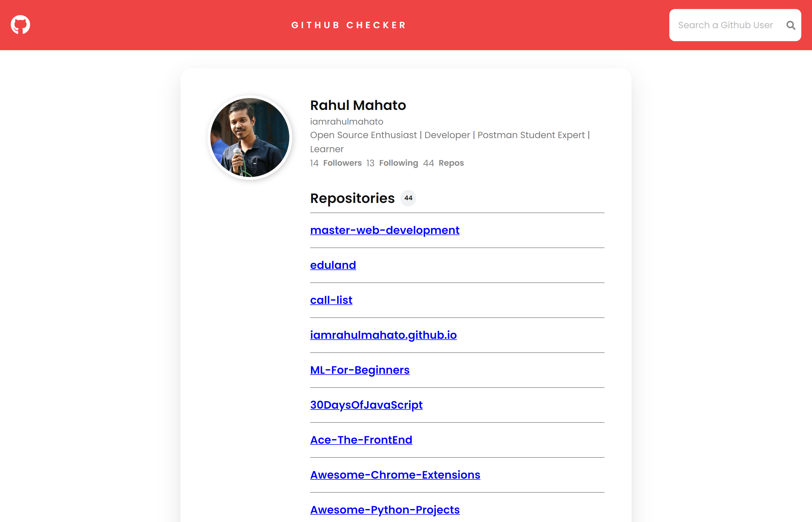Viewport: 812px width, 522px height.
Task: Click the Followers count label
Action: [x=343, y=163]
